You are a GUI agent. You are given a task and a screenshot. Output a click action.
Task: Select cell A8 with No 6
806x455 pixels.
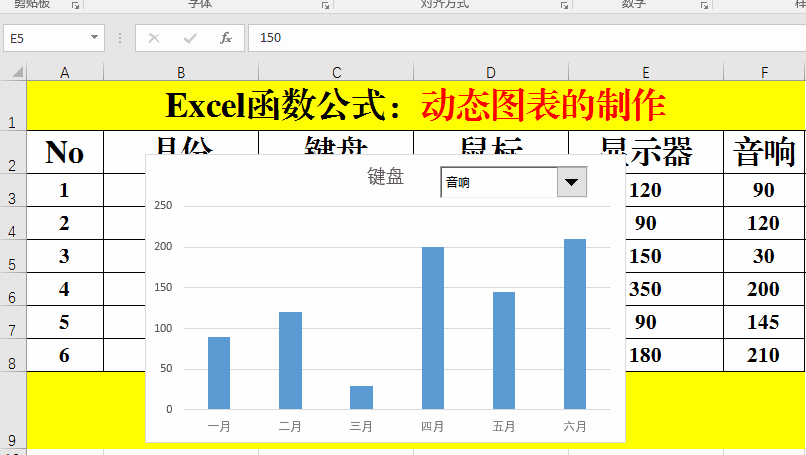(x=65, y=355)
